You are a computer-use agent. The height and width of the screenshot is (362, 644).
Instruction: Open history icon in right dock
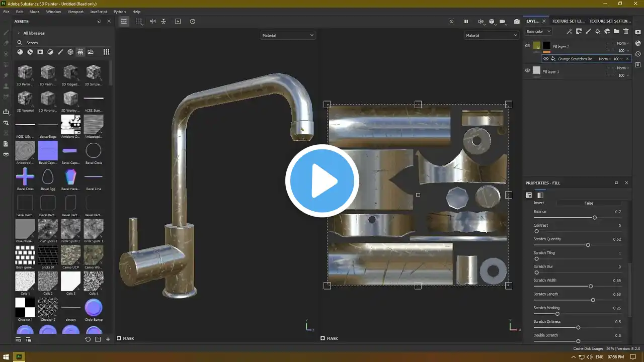[x=638, y=54]
